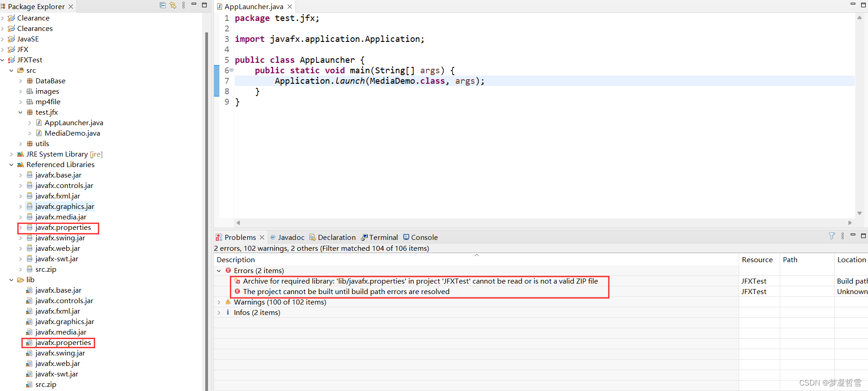This screenshot has height=391, width=868.
Task: Click the lib folder icon
Action: click(20, 279)
